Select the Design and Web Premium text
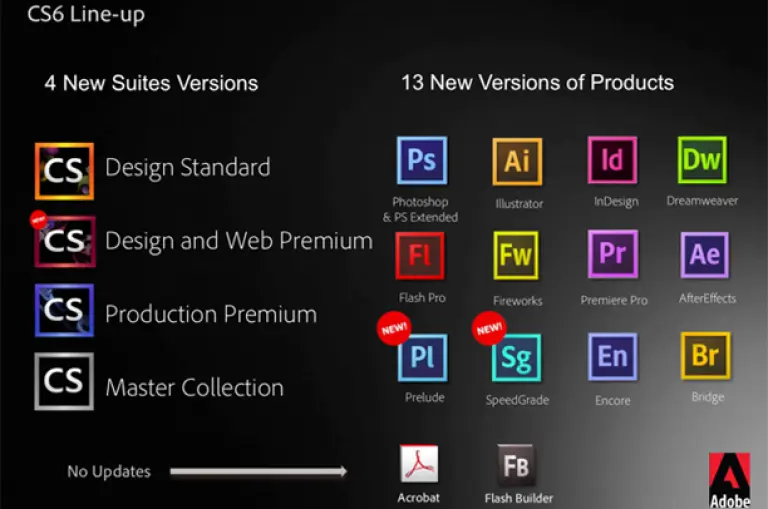The width and height of the screenshot is (768, 509). [238, 241]
